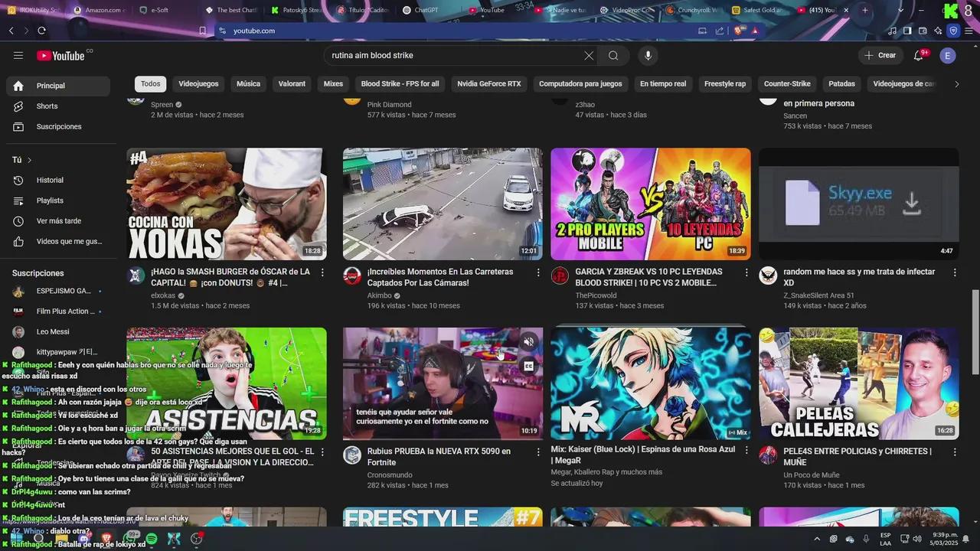Open the account avatar menu
Image resolution: width=980 pixels, height=551 pixels.
[948, 55]
